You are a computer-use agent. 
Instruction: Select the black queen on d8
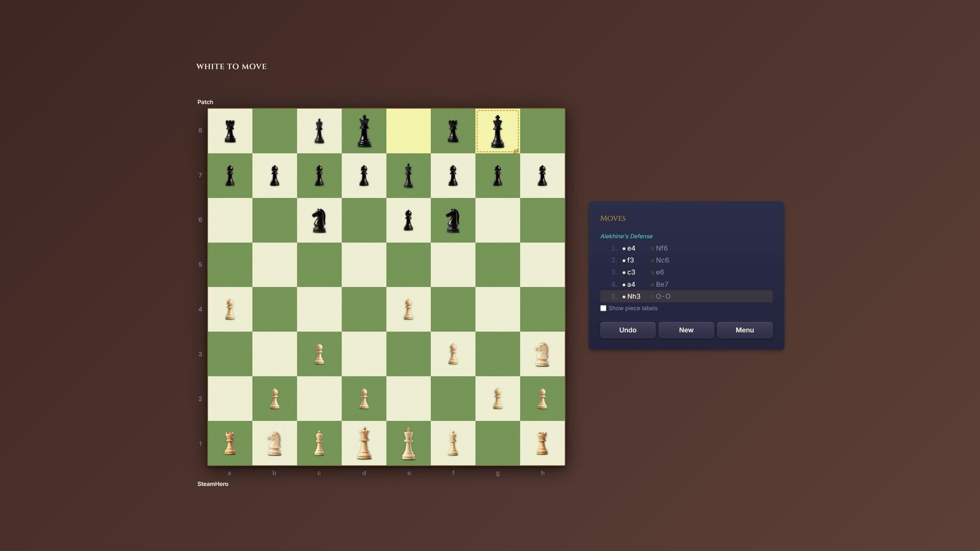[x=364, y=131]
